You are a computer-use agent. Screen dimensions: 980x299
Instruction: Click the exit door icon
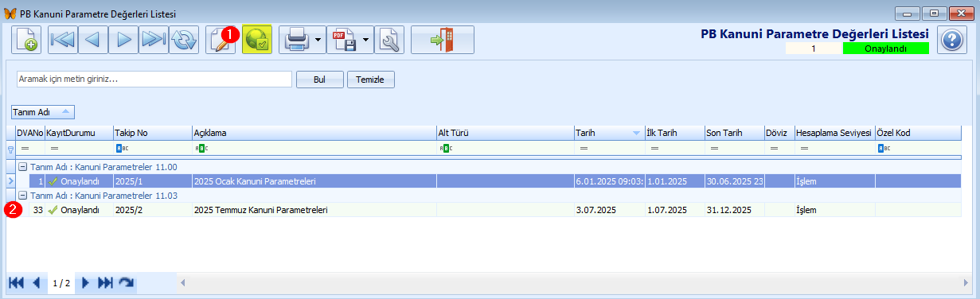point(443,40)
